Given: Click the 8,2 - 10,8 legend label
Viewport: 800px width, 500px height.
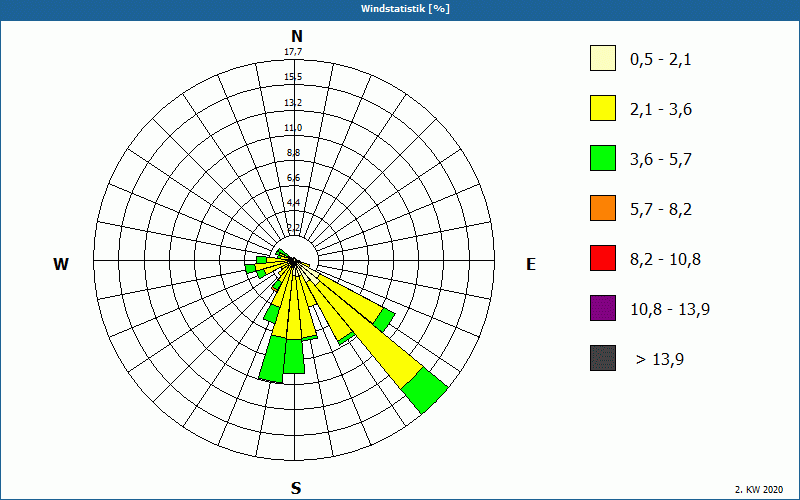Looking at the screenshot, I should pos(665,260).
